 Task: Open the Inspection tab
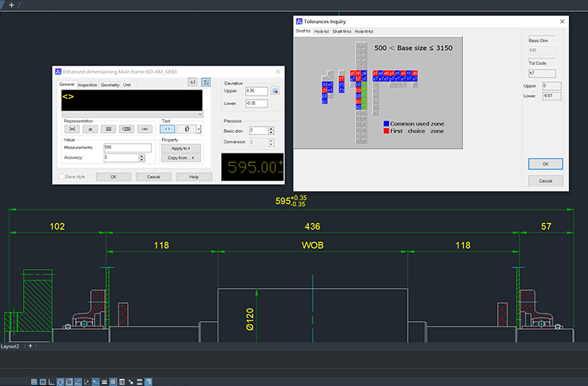coord(87,85)
